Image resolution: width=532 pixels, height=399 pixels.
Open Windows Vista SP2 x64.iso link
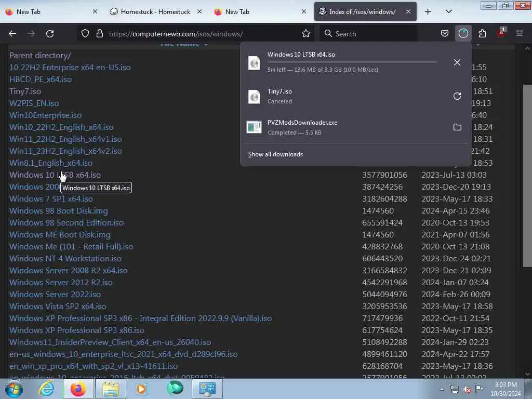tap(58, 307)
